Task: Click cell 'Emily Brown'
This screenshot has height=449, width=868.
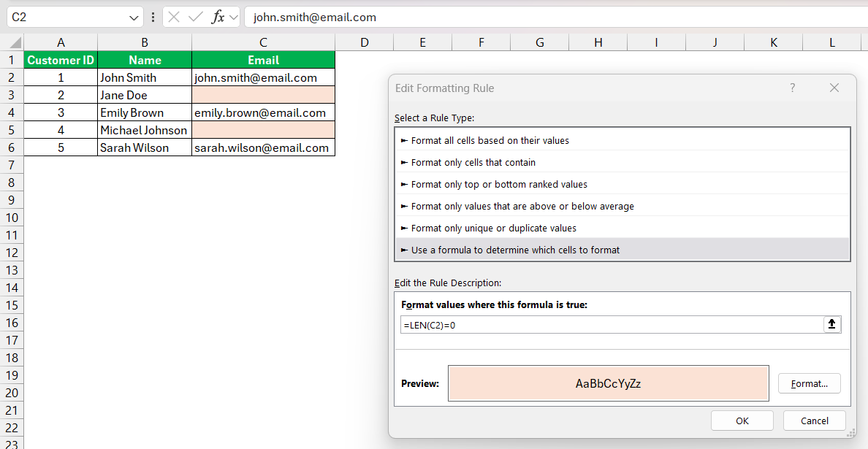Action: tap(145, 113)
